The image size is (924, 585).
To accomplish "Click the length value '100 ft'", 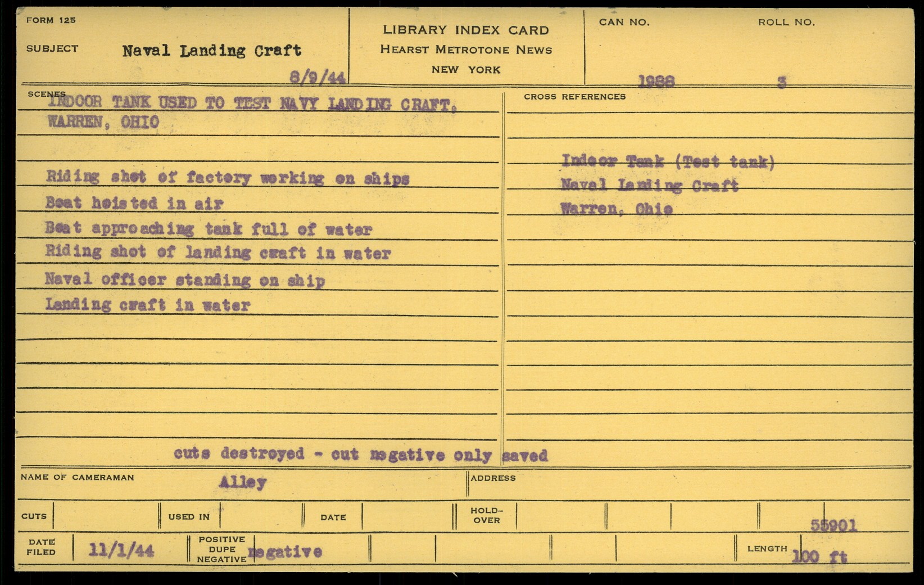I will tap(819, 557).
